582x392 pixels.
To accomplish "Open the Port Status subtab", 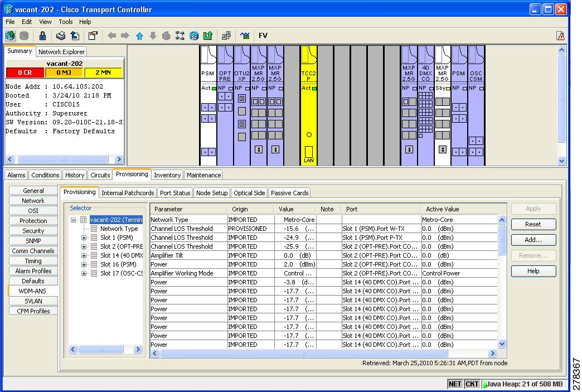I will pyautogui.click(x=175, y=193).
